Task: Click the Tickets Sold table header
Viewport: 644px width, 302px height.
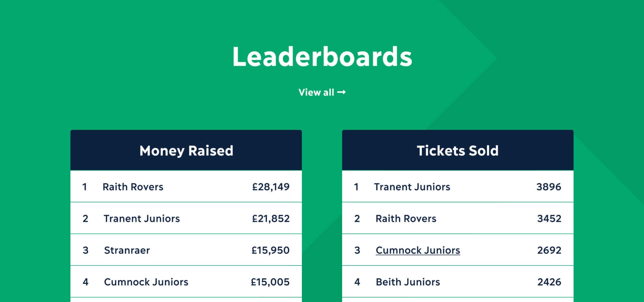Action: tap(458, 150)
